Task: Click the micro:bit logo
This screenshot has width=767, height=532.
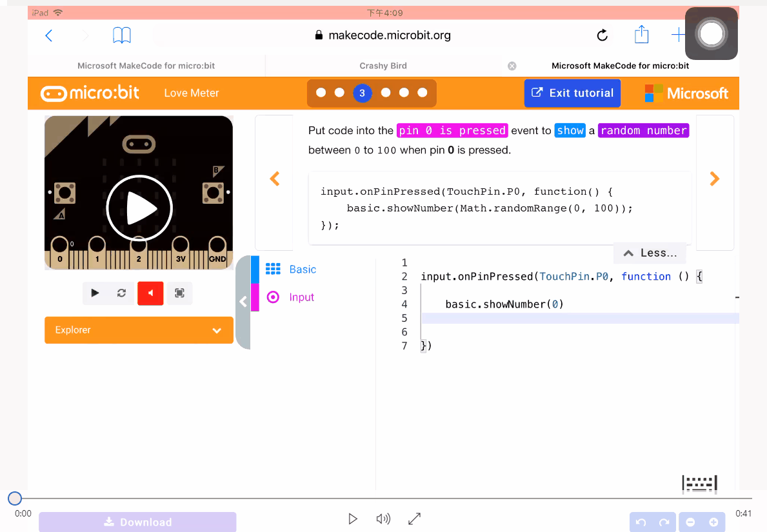Action: (x=90, y=93)
